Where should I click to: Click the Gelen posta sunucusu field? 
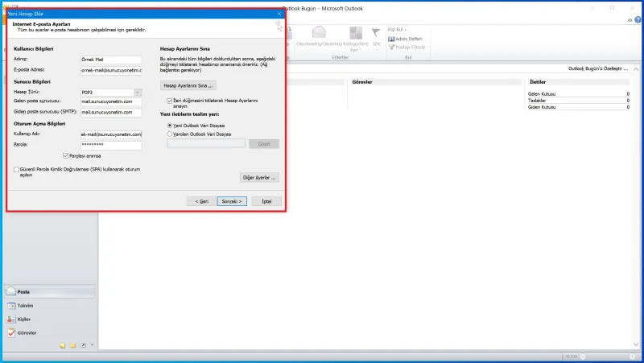click(111, 101)
